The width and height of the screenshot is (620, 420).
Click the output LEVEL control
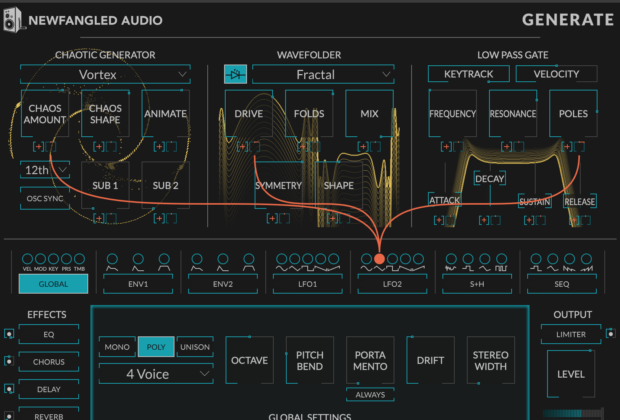573,373
